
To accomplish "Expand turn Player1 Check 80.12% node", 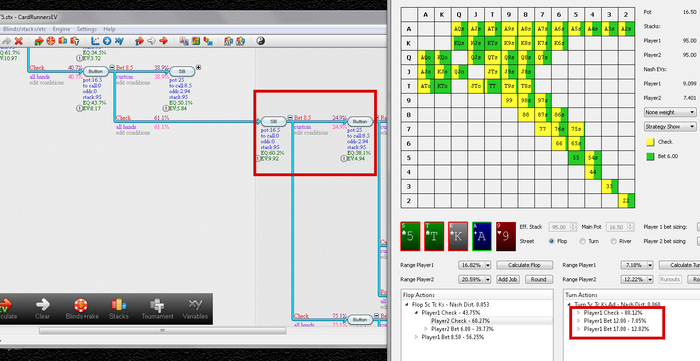I will click(579, 313).
